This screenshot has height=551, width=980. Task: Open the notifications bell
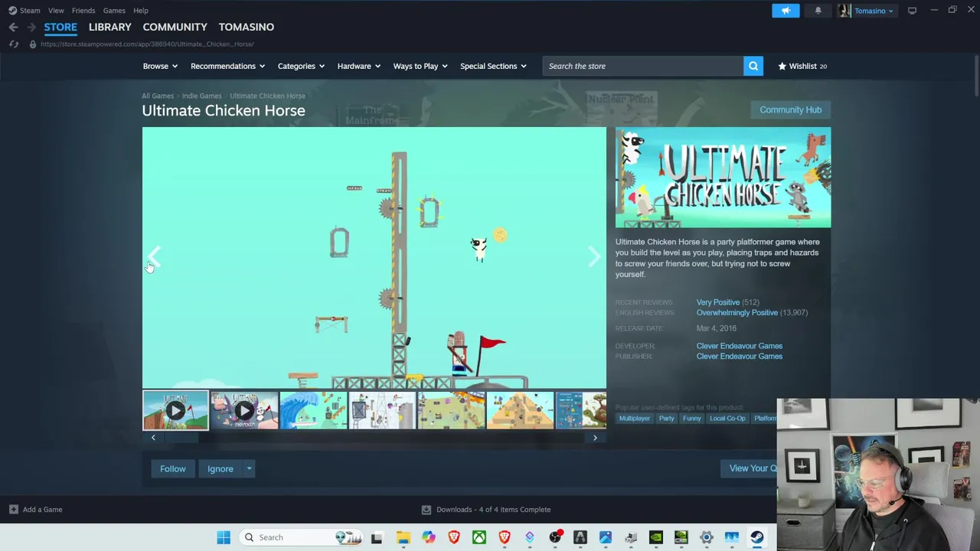[x=818, y=11]
